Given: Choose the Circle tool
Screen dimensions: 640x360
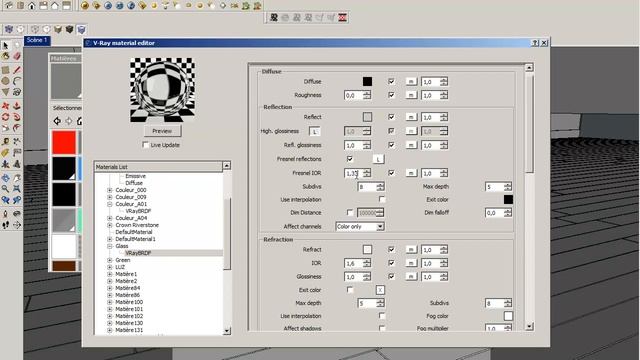Looking at the screenshot, I should pyautogui.click(x=5, y=81).
